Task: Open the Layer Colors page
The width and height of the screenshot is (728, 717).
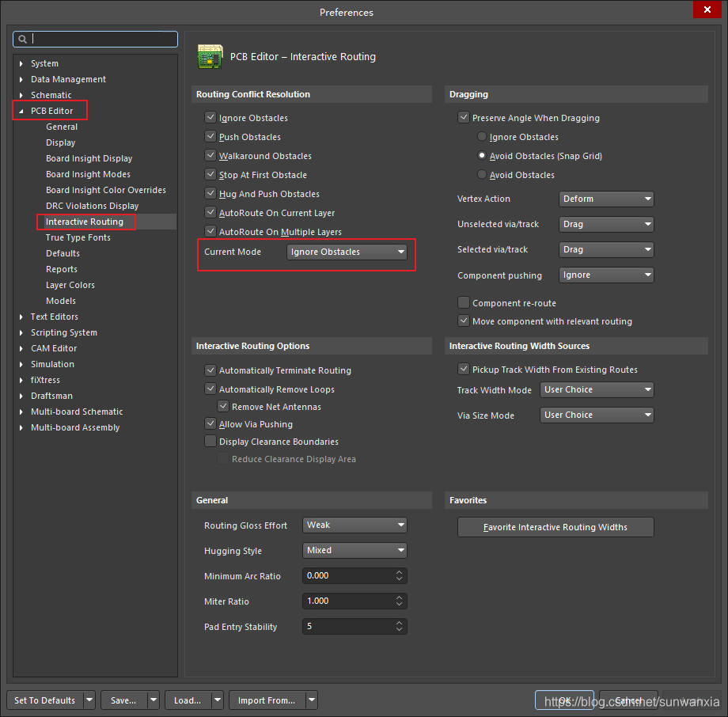Action: 70,285
